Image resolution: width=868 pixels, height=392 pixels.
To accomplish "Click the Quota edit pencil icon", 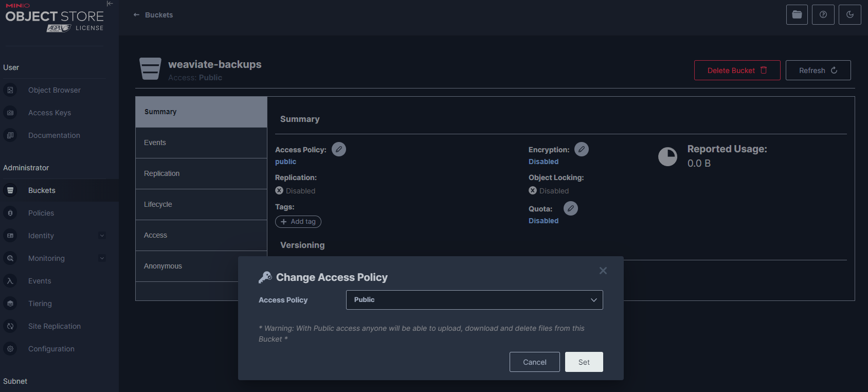I will 570,208.
